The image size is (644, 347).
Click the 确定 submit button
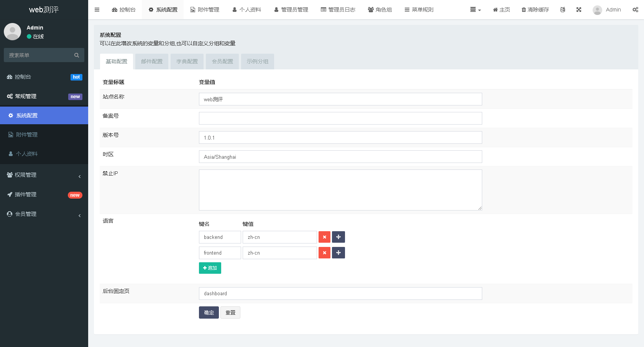click(x=209, y=312)
